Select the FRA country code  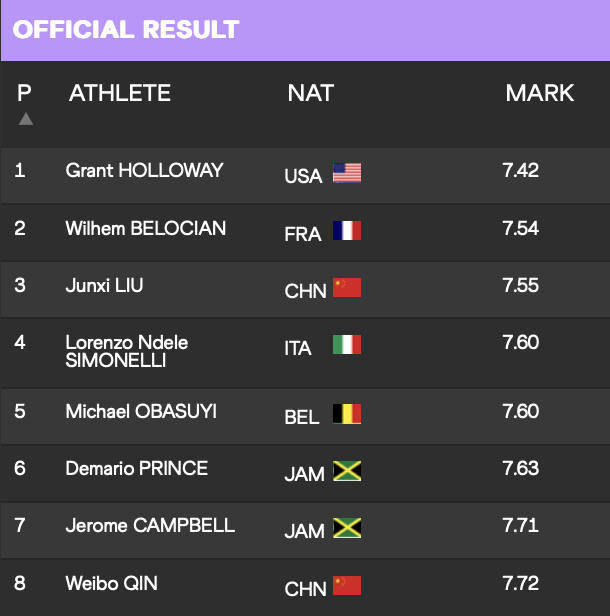click(x=303, y=234)
